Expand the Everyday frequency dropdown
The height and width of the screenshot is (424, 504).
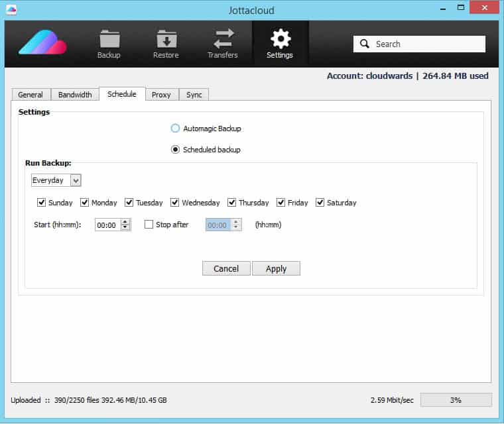point(76,180)
